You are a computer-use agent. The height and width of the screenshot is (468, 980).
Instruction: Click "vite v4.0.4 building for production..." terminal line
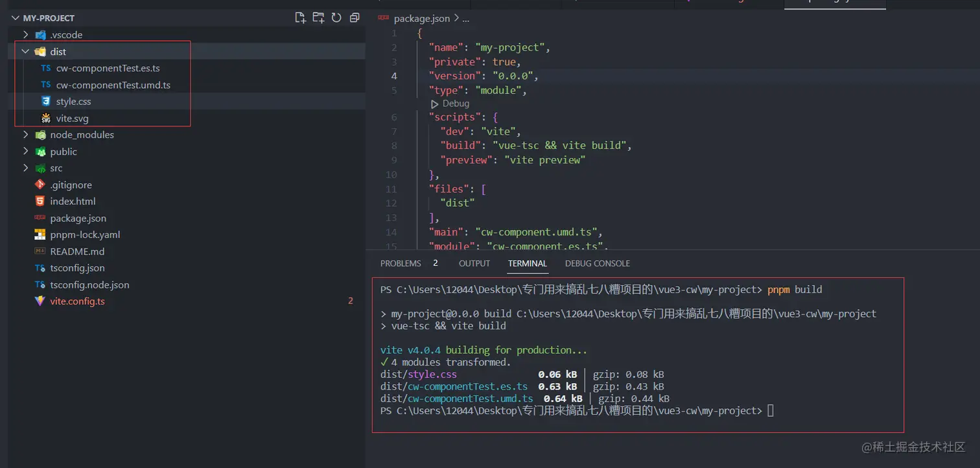click(x=484, y=350)
